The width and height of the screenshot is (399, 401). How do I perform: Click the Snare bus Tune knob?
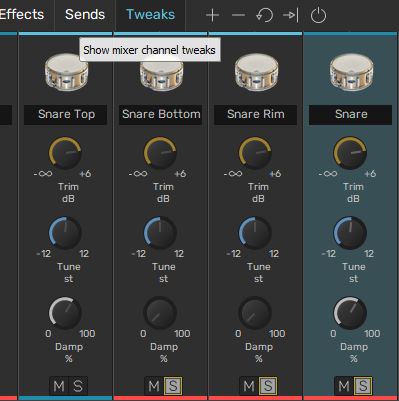click(350, 233)
